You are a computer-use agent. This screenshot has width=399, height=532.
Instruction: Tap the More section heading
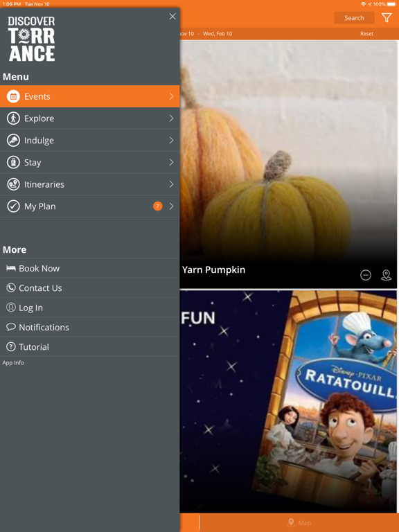[x=15, y=249]
